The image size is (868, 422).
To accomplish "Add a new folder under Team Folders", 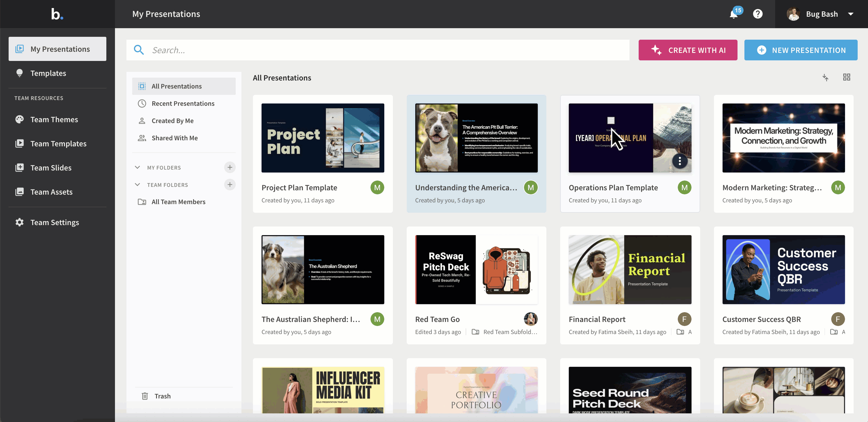I will (x=230, y=184).
